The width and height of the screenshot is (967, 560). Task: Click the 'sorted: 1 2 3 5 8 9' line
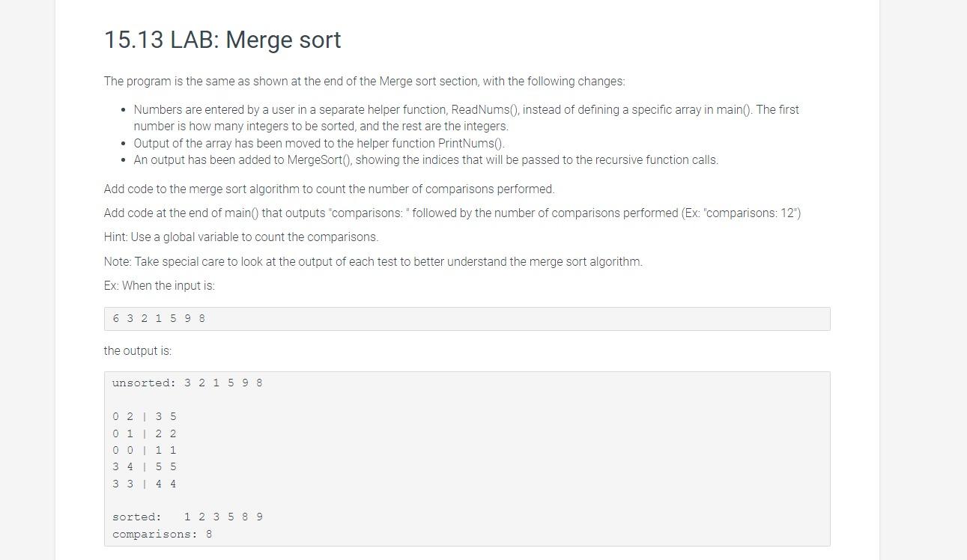click(x=187, y=517)
